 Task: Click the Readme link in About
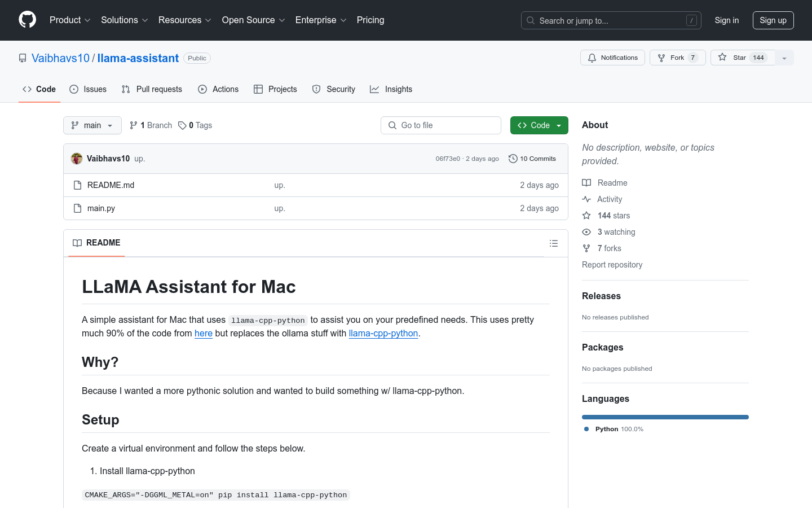pyautogui.click(x=605, y=183)
